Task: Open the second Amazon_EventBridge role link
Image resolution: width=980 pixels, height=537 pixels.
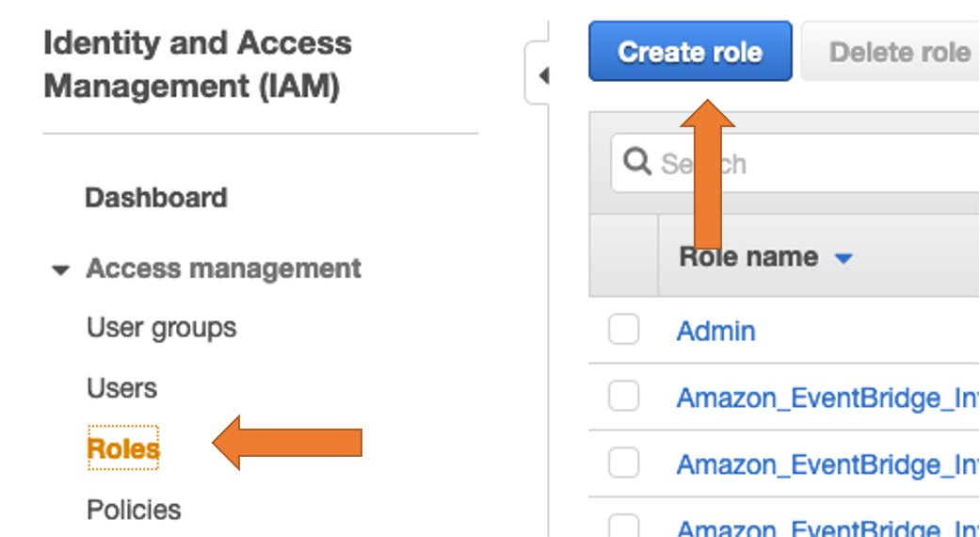Action: [x=828, y=464]
